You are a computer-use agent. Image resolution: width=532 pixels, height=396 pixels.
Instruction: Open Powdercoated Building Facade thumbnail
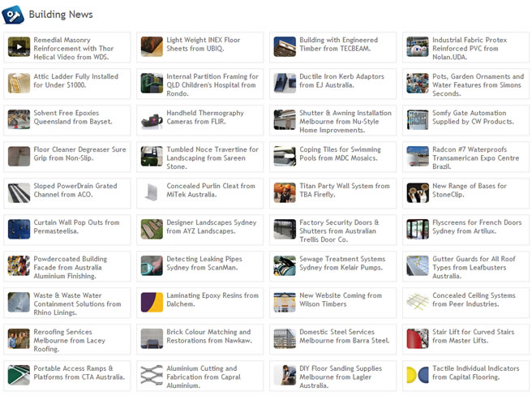coord(19,265)
